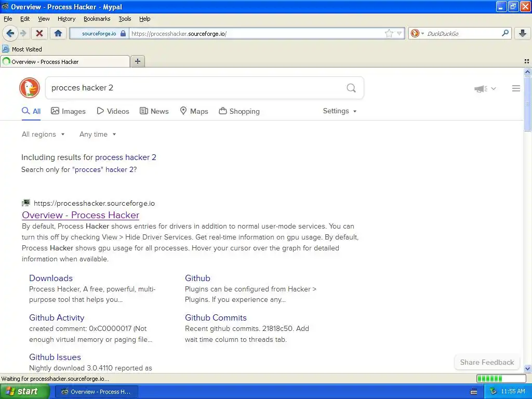Image resolution: width=532 pixels, height=399 pixels.
Task: Switch to the Images results tab
Action: (68, 111)
